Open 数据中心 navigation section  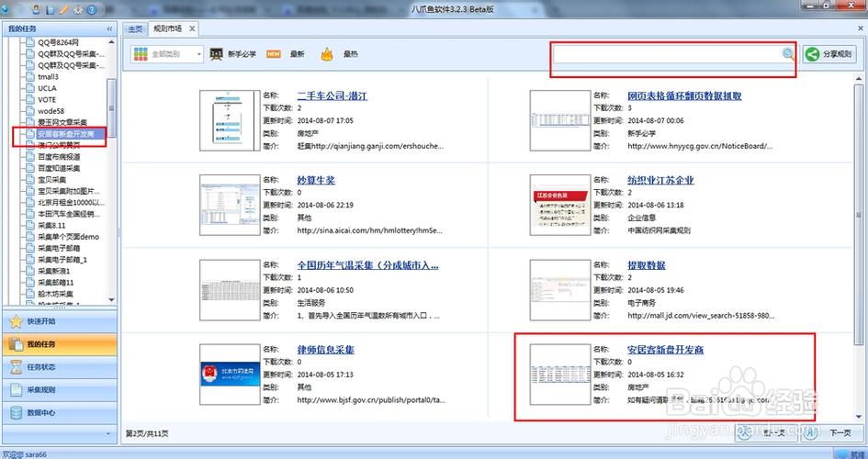pyautogui.click(x=59, y=412)
